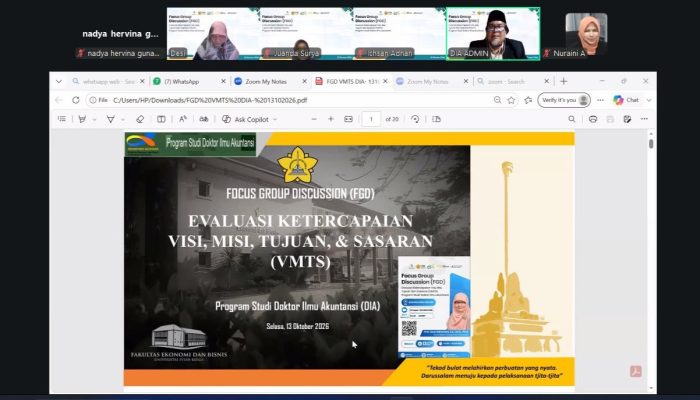The width and height of the screenshot is (700, 400).
Task: Open Find in PDF search icon
Action: [x=571, y=119]
